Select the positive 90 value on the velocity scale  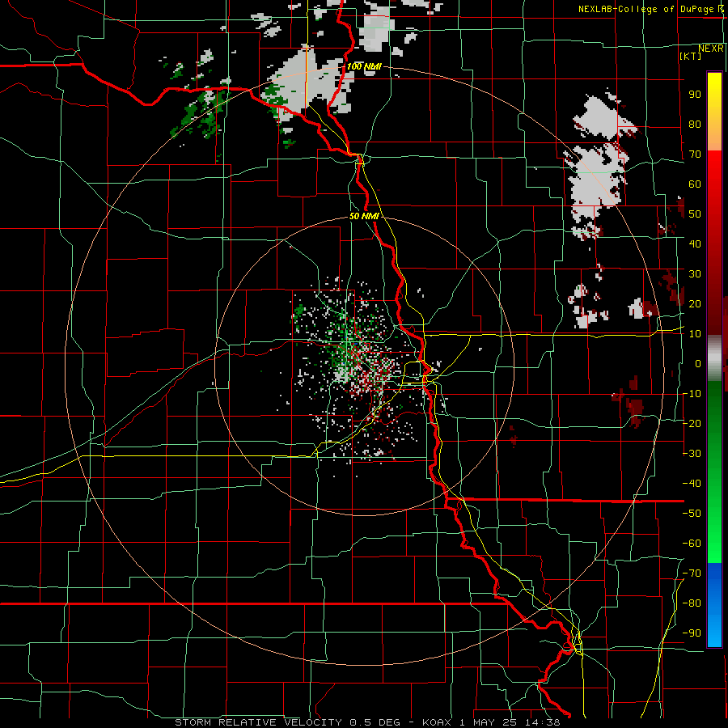(x=695, y=95)
